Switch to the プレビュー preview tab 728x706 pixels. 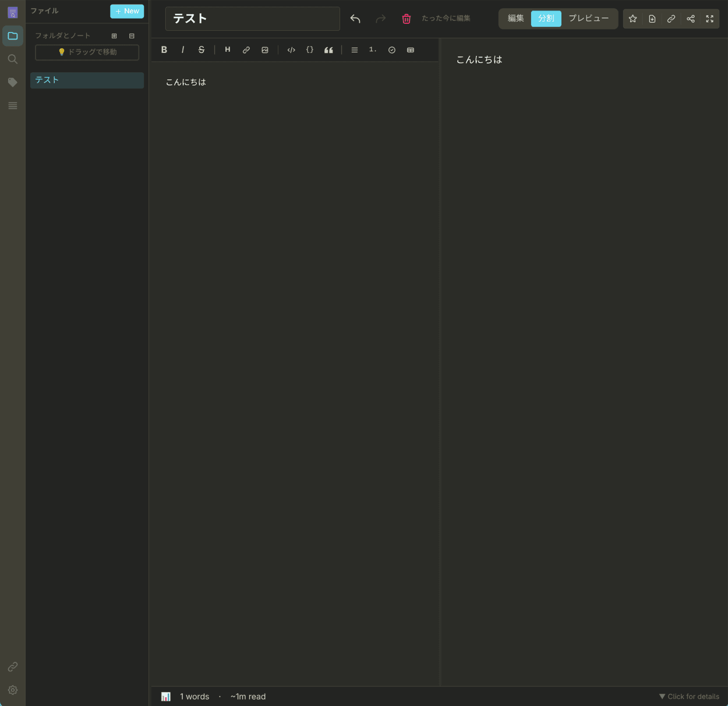588,19
